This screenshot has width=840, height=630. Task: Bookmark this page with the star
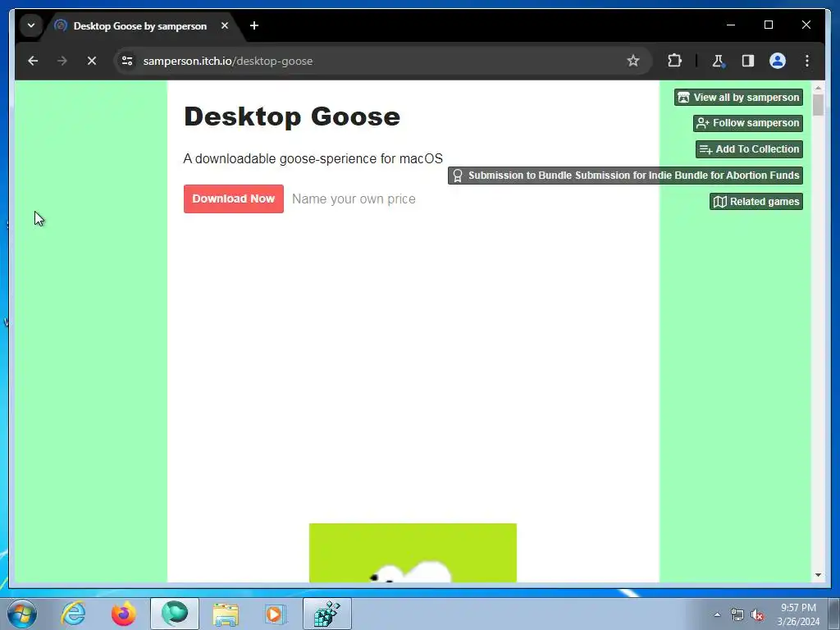632,61
